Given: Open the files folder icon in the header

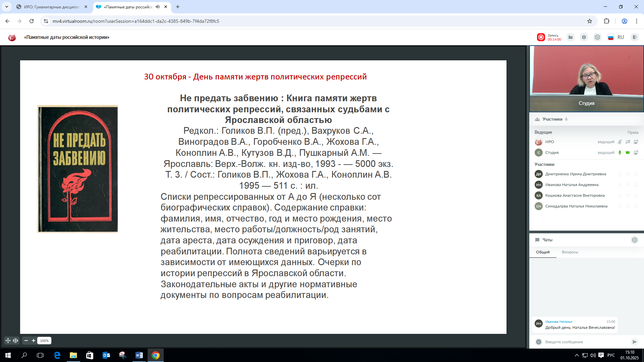Looking at the screenshot, I should coord(571,37).
